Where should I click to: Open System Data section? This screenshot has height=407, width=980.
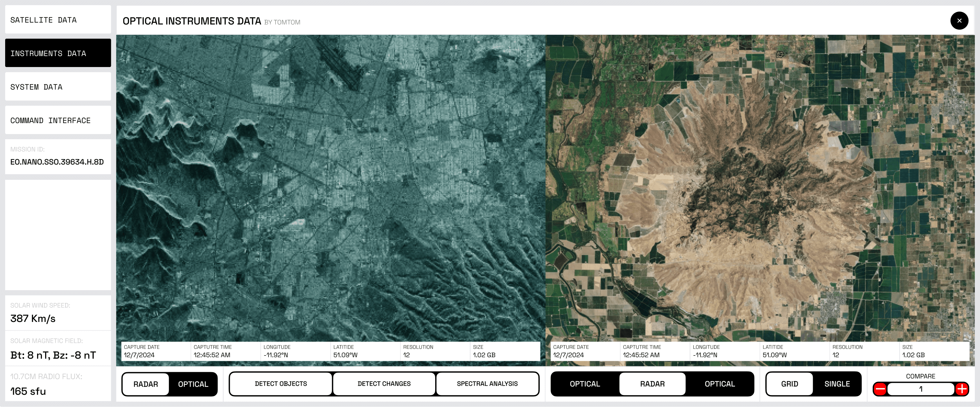click(58, 87)
